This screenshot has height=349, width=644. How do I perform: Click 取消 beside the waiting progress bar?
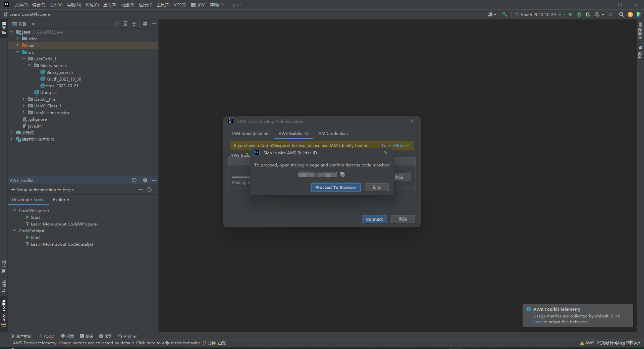point(402,177)
